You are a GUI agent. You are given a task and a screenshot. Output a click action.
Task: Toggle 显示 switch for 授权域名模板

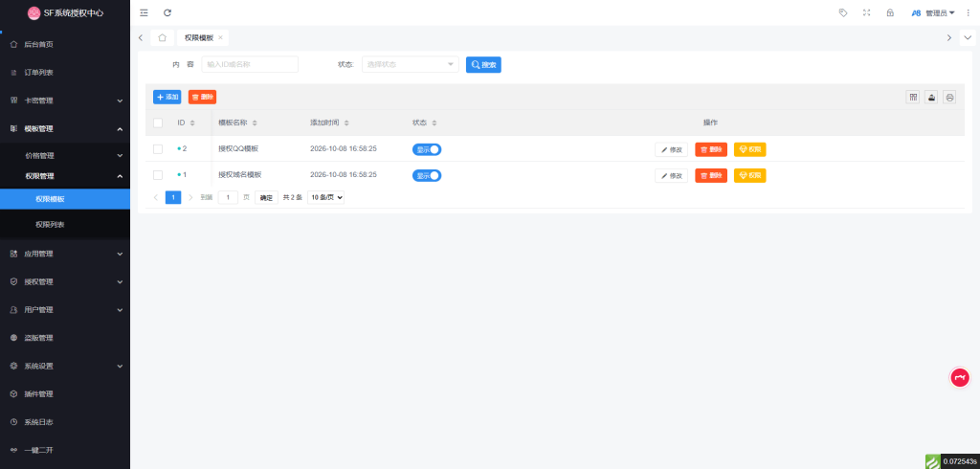427,176
